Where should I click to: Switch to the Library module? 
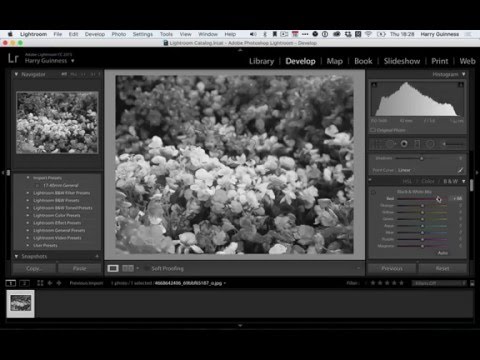click(262, 61)
